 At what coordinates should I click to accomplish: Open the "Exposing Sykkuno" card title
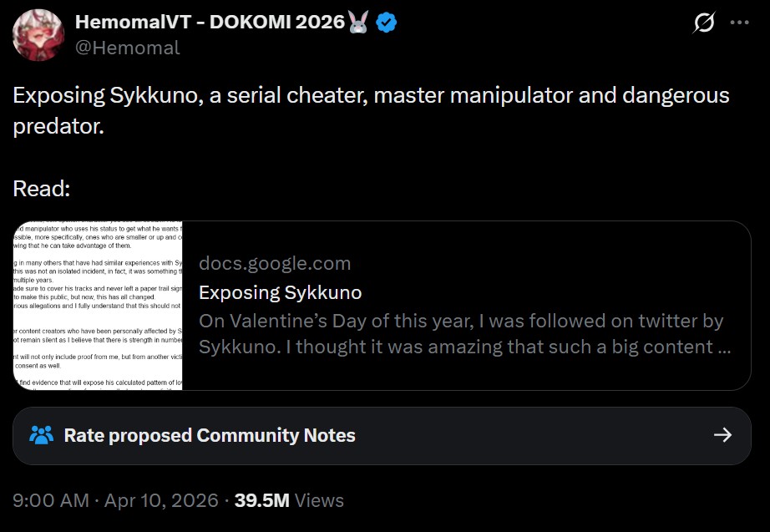(x=280, y=292)
